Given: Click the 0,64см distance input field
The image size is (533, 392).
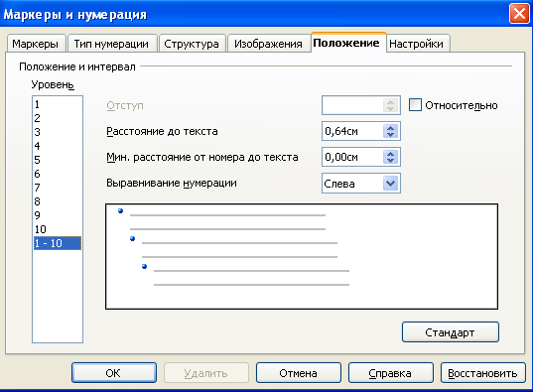Looking at the screenshot, I should click(x=352, y=131).
